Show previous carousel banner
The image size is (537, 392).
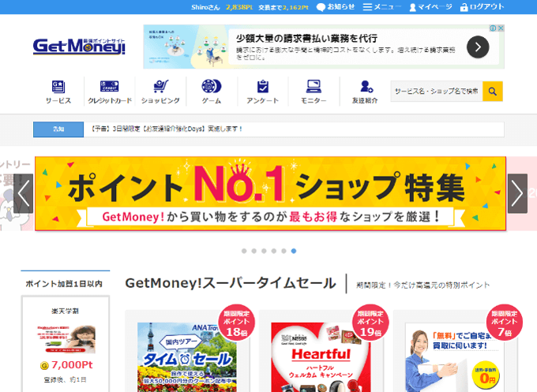23,193
